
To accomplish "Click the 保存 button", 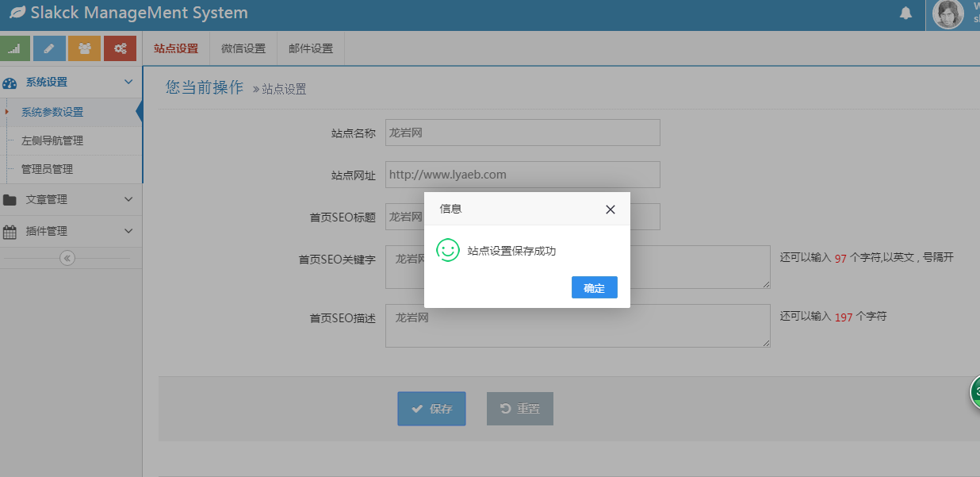I will 431,409.
